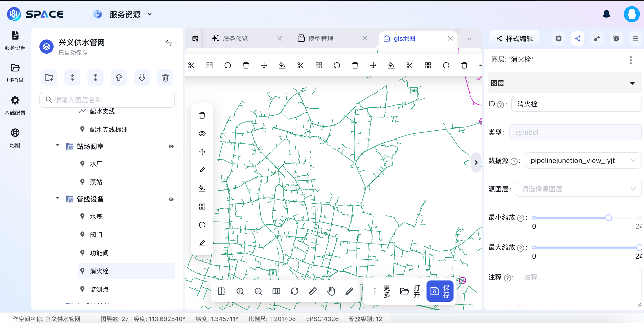The image size is (644, 323).
Task: Open the overview map tool
Action: click(x=276, y=291)
